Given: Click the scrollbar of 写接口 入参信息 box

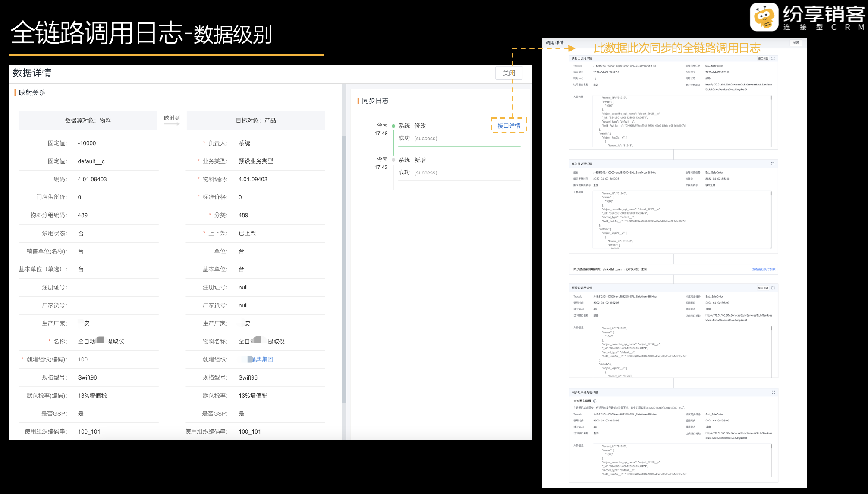Looking at the screenshot, I should pos(771,351).
